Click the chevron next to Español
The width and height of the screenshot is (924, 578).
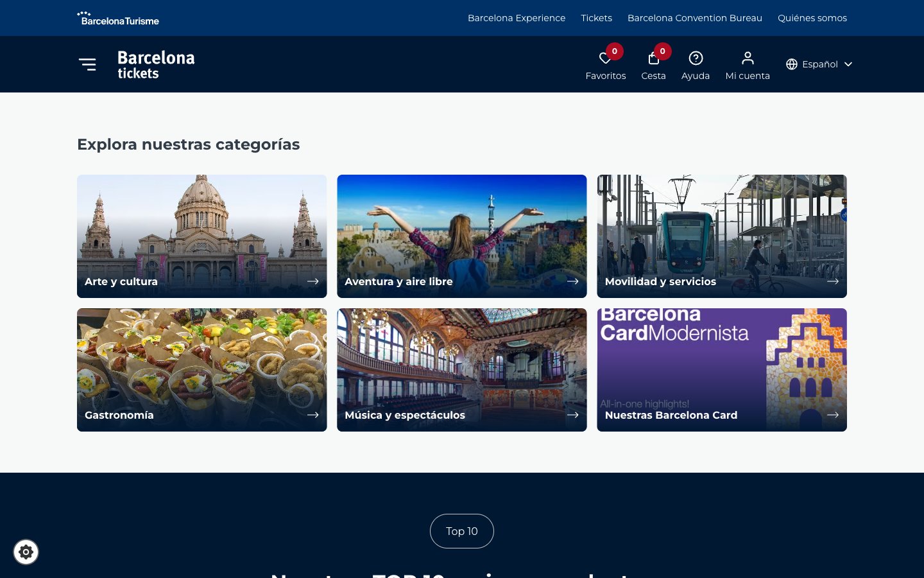pos(848,64)
